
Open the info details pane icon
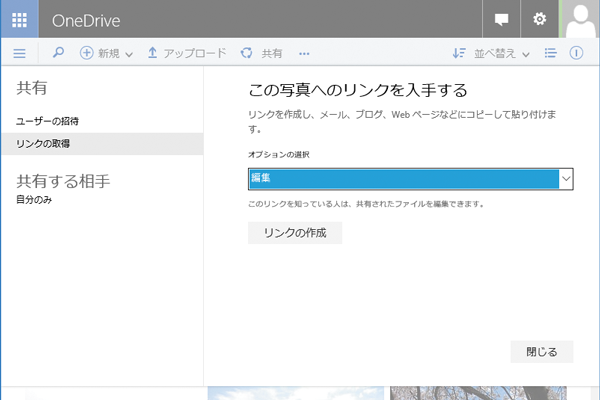tap(576, 53)
